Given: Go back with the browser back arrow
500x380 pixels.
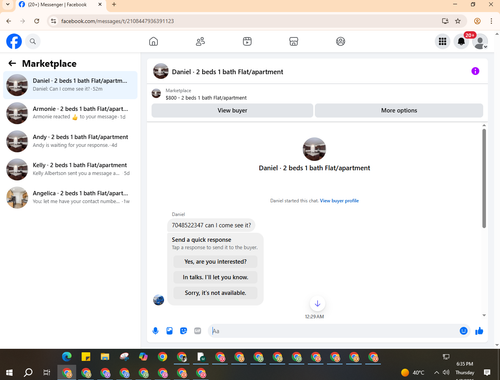Looking at the screenshot, I should (x=9, y=21).
